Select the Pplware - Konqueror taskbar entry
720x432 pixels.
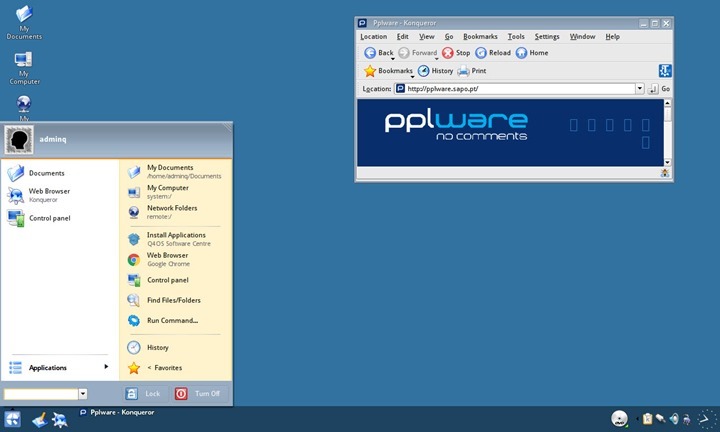pos(117,412)
